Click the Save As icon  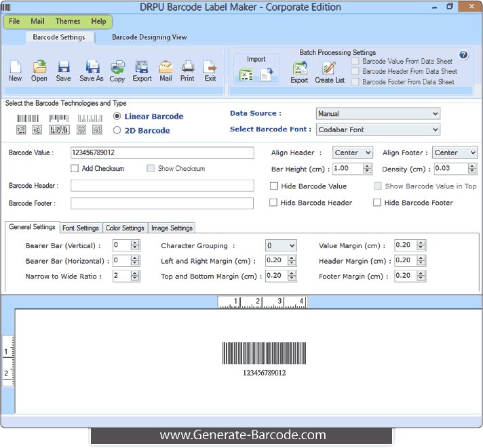click(x=92, y=66)
